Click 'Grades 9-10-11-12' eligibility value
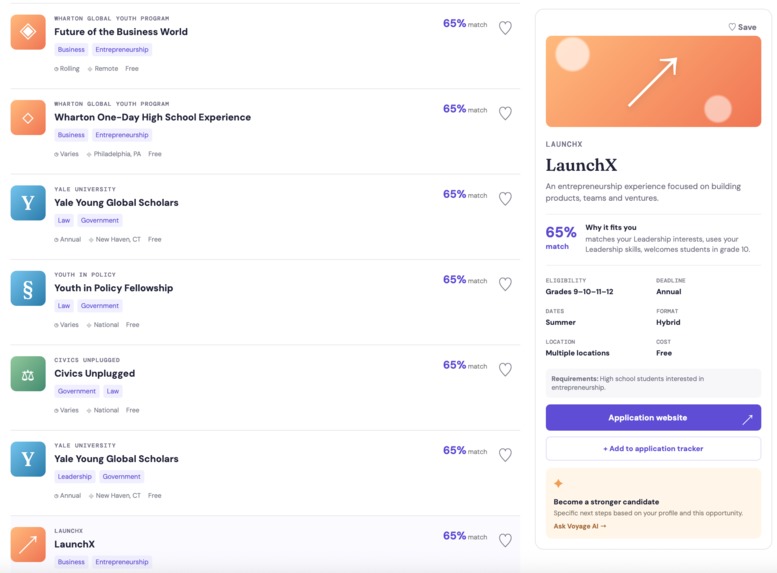Image resolution: width=777 pixels, height=573 pixels. click(x=579, y=292)
